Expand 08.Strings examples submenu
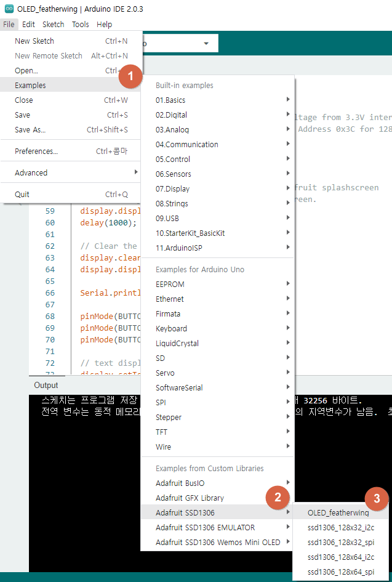The width and height of the screenshot is (392, 582). pos(218,204)
